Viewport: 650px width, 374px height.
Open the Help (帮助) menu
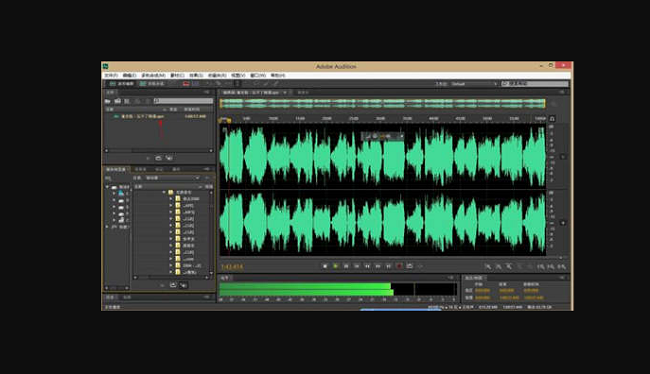[278, 75]
